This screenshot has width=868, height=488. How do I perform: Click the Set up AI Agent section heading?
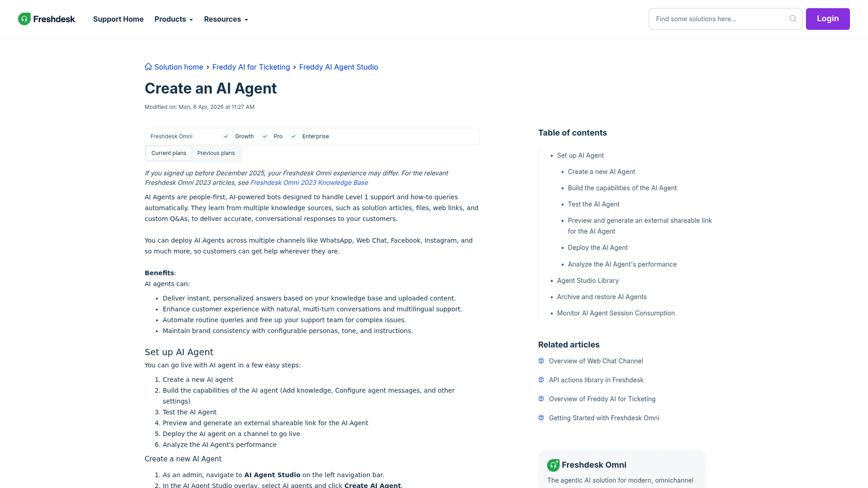[x=179, y=352]
